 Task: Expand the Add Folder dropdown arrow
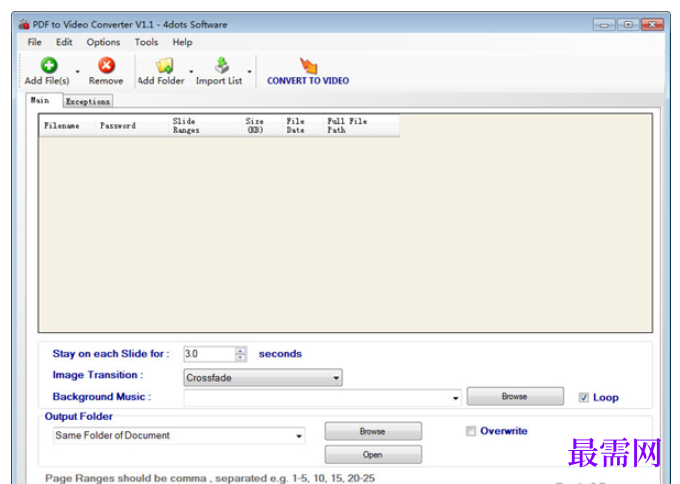[x=191, y=72]
